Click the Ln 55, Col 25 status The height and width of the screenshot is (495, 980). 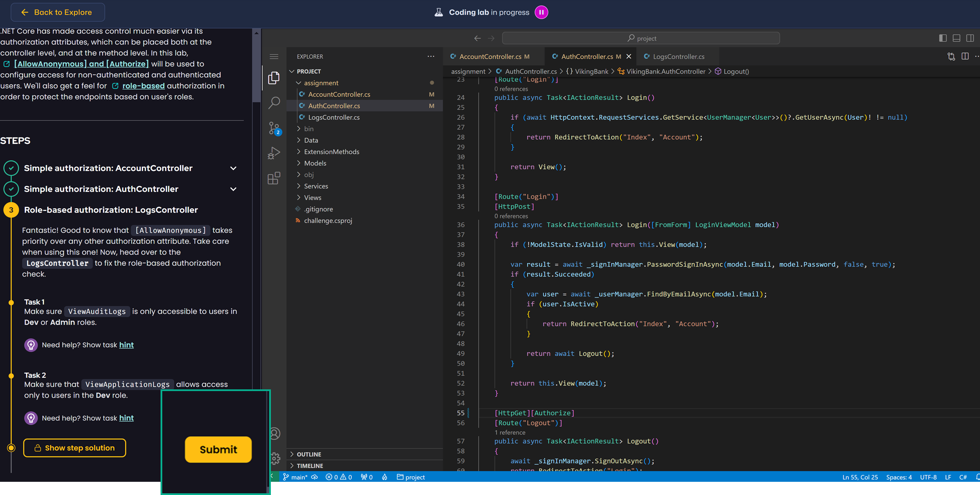(x=860, y=477)
